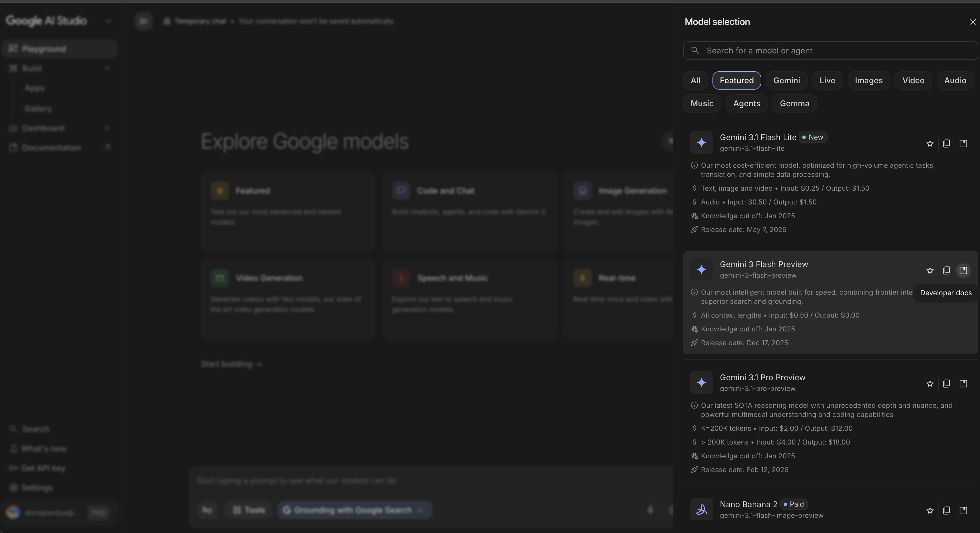The image size is (980, 533).
Task: Copy the gemini-3.1-flash-lite model ID
Action: tap(946, 144)
